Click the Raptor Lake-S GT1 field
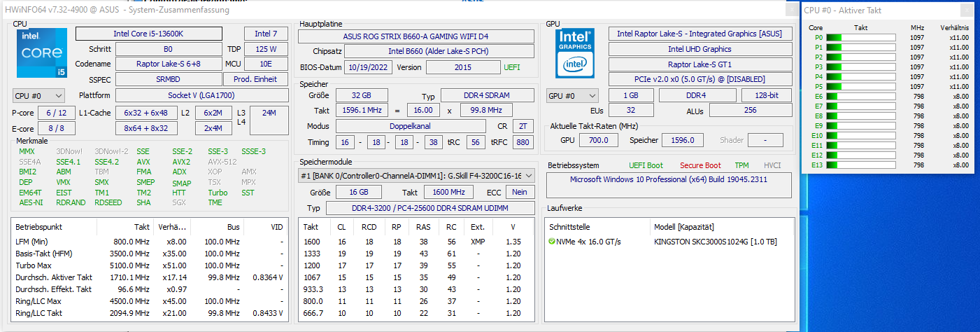The width and height of the screenshot is (980, 332). (x=700, y=64)
